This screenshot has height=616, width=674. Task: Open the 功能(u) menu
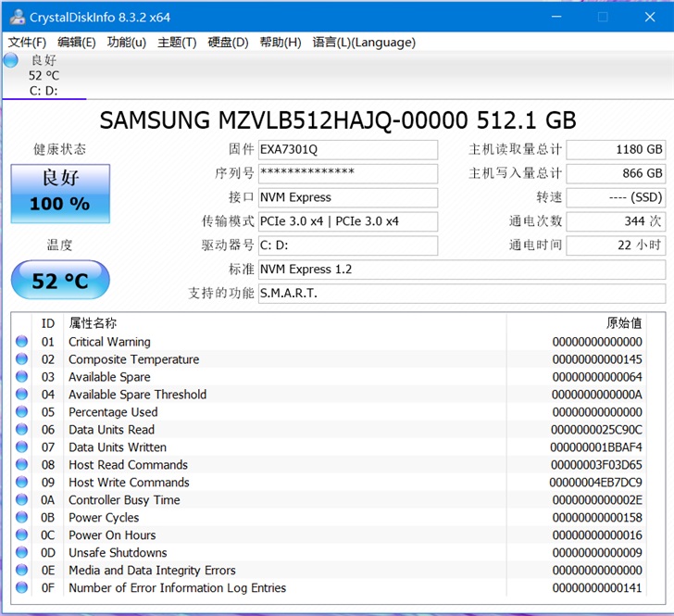pyautogui.click(x=126, y=42)
